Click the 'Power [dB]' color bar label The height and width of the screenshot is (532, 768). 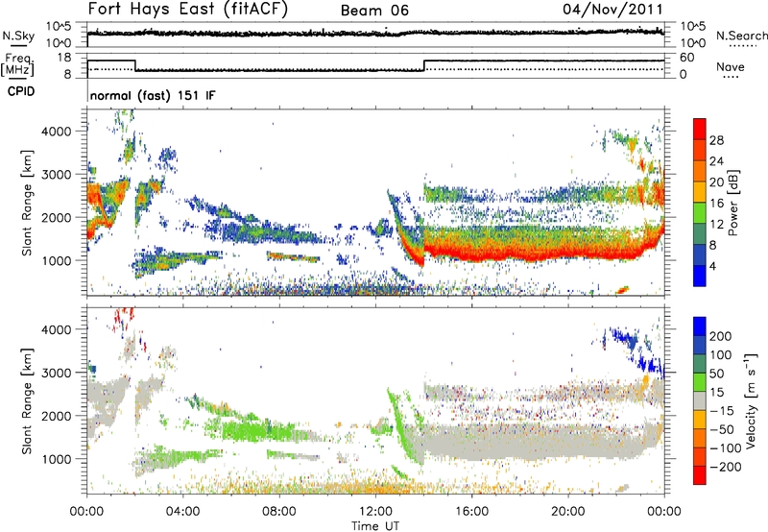(733, 203)
